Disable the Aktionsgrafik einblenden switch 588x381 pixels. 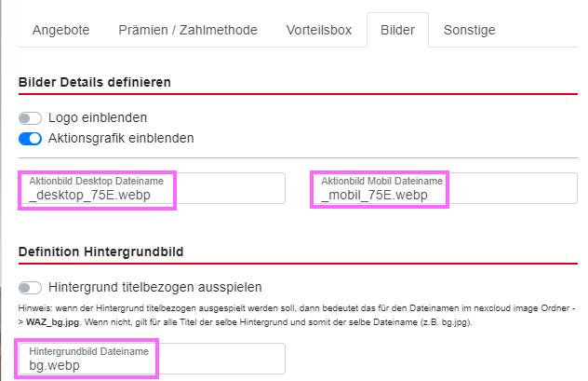pyautogui.click(x=30, y=138)
